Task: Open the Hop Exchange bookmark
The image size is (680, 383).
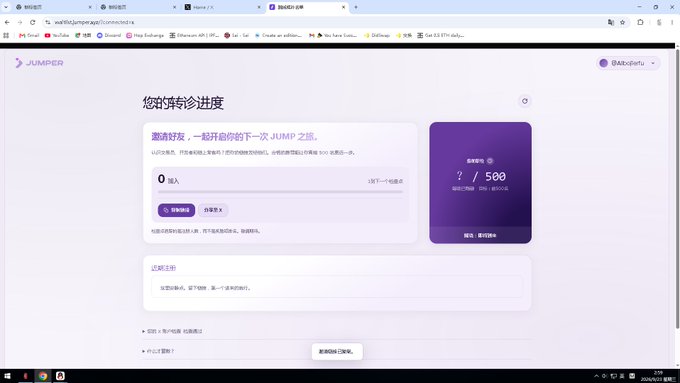Action: click(x=145, y=36)
